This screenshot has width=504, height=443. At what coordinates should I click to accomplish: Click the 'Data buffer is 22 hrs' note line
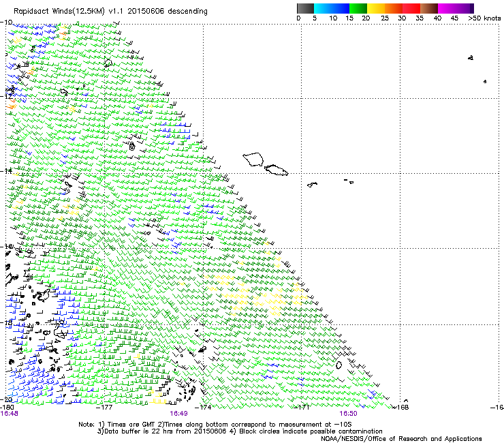tap(240, 431)
